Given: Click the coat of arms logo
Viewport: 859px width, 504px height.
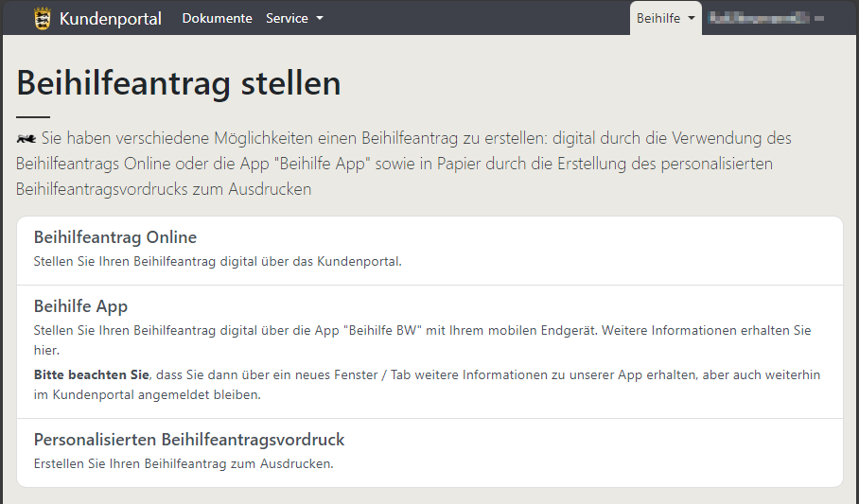Looking at the screenshot, I should [x=42, y=18].
